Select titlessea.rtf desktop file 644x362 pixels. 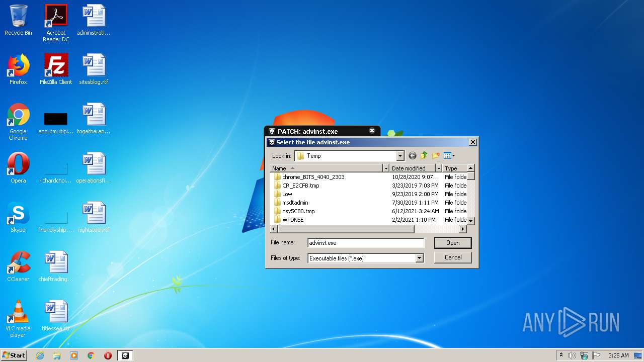tap(56, 316)
